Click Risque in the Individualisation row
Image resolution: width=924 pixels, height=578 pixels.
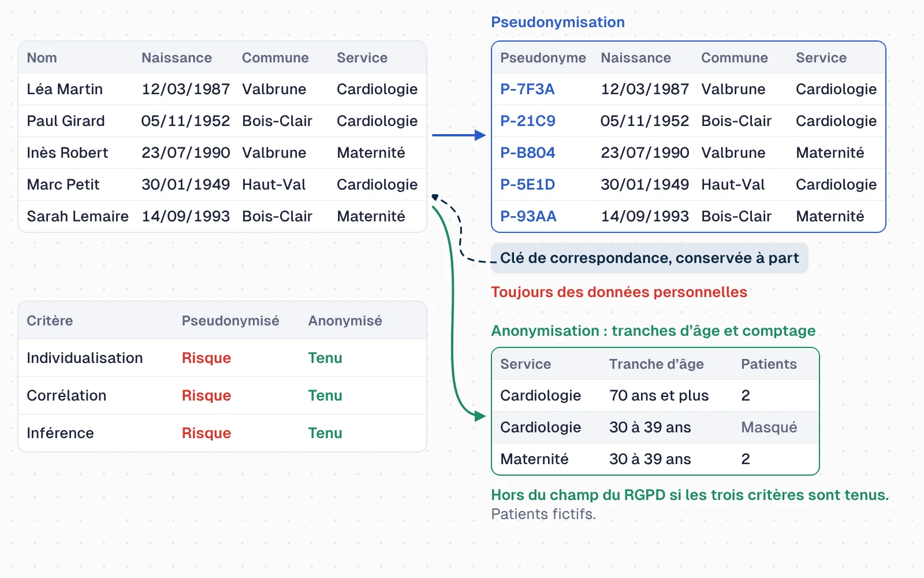(206, 358)
